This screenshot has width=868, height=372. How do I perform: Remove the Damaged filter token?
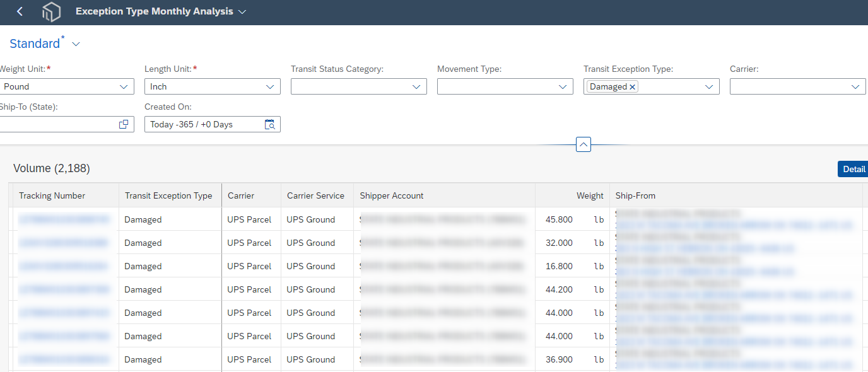[633, 87]
